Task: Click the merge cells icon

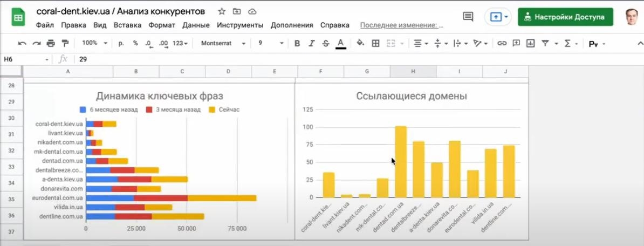Action: 391,43
